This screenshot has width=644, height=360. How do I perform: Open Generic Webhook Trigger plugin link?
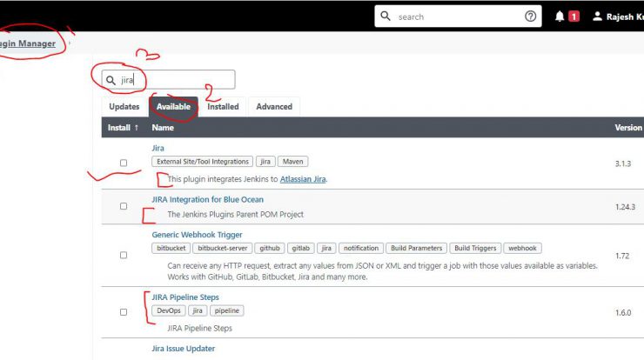[x=197, y=235]
